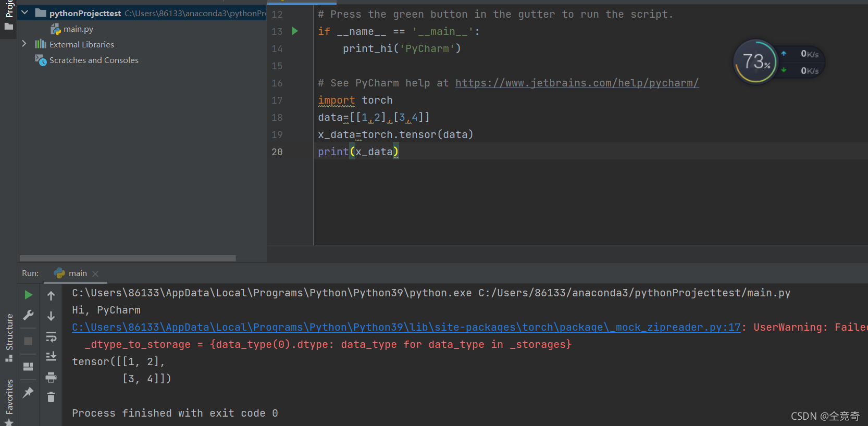Open run configuration wrench icon
Screen dimensions: 868x426
point(28,316)
